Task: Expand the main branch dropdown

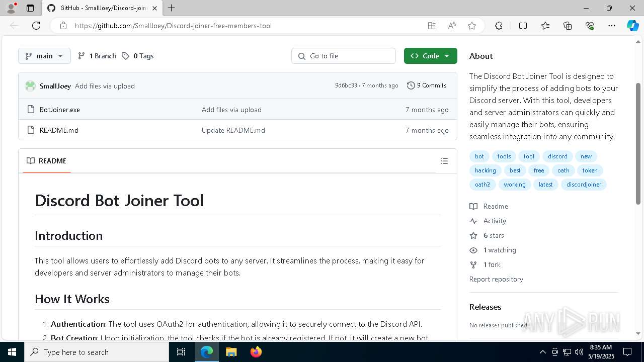Action: click(x=44, y=56)
